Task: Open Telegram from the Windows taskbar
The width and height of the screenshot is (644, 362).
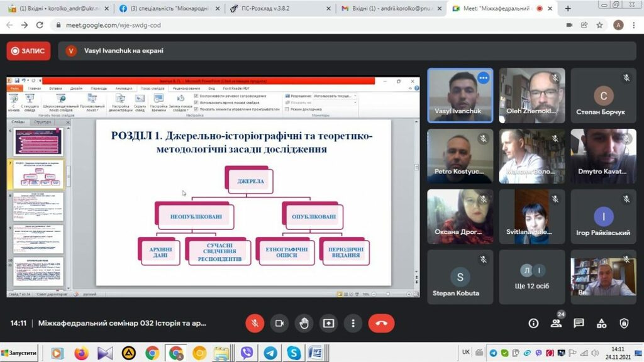Action: pos(270,353)
